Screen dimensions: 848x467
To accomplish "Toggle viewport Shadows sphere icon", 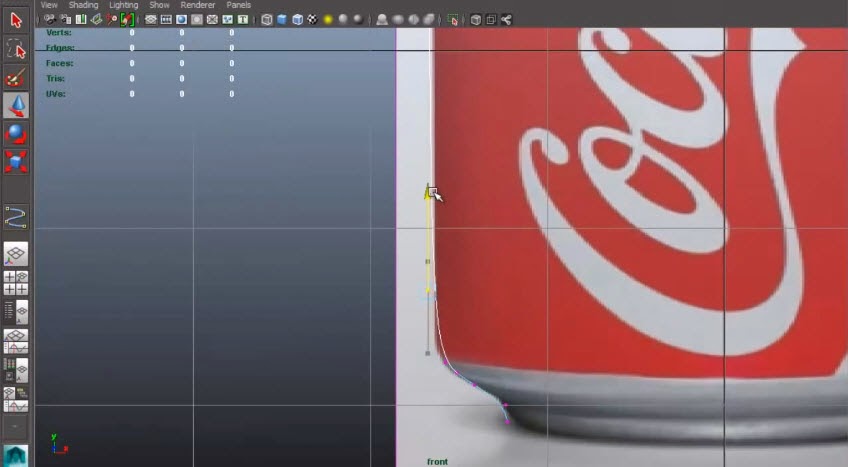I will tap(358, 20).
